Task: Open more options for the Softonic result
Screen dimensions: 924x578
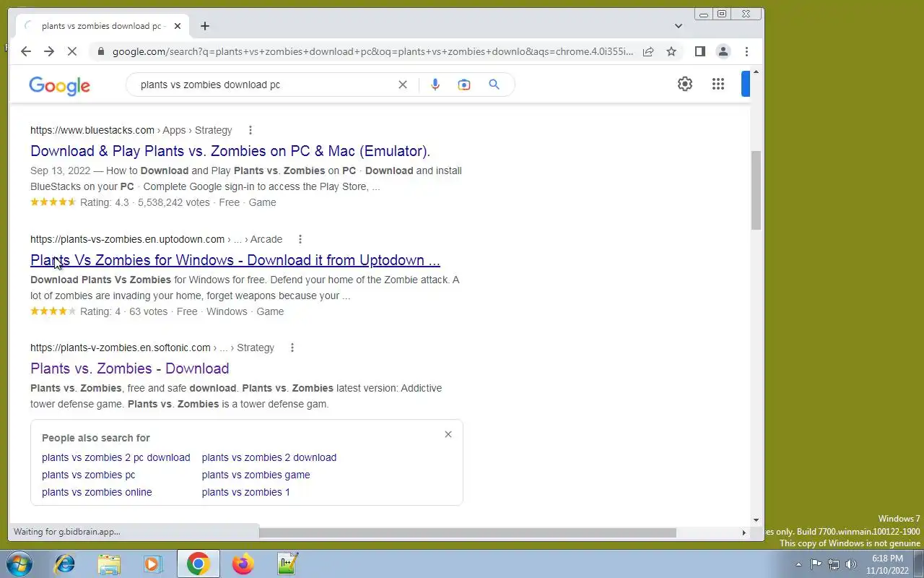Action: click(292, 348)
